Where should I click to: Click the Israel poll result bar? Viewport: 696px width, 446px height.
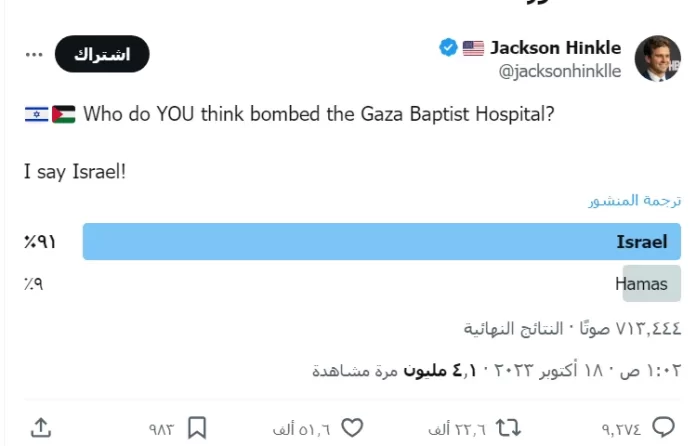click(x=382, y=241)
